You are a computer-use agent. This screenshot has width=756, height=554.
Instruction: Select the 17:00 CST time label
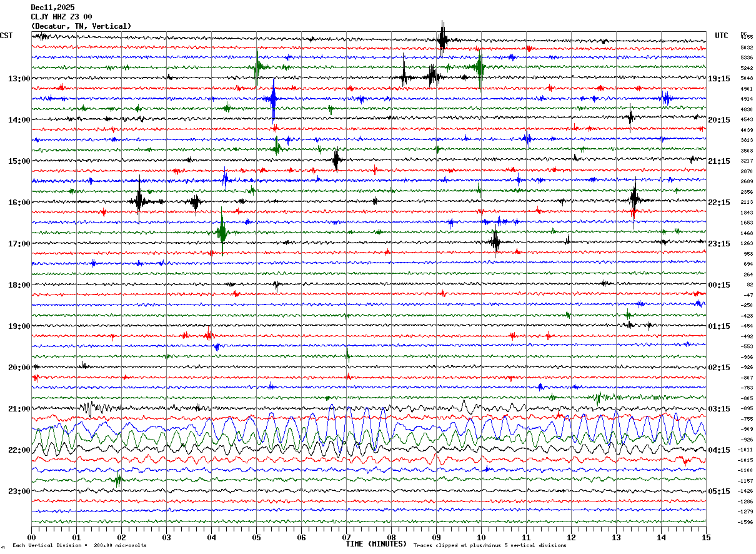coord(19,244)
